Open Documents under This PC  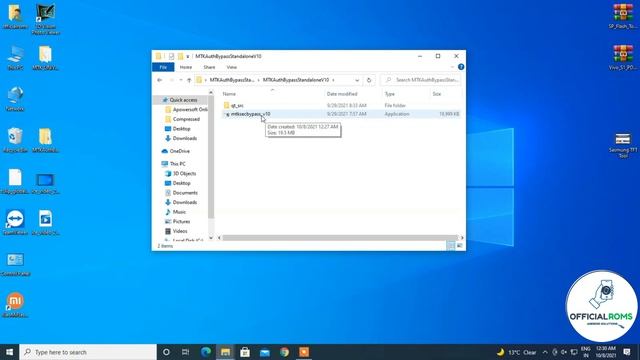pos(181,193)
